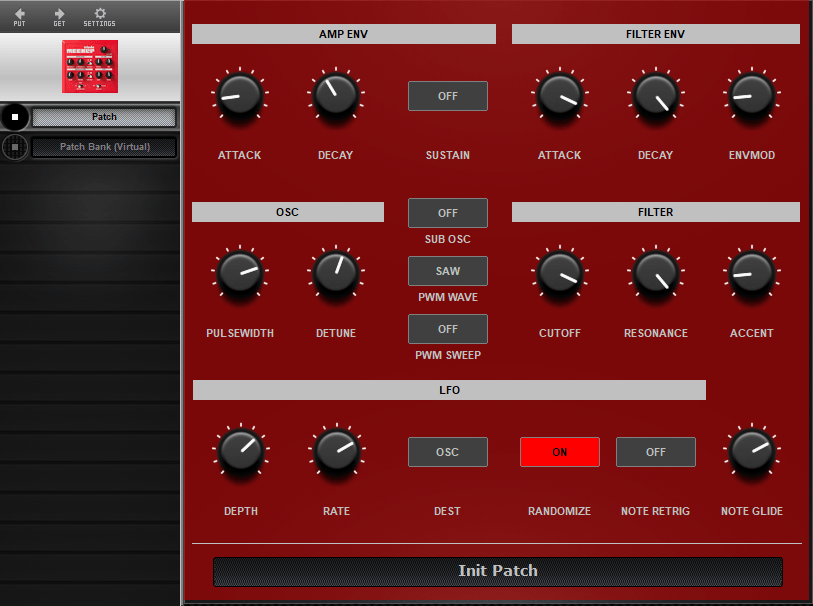Image resolution: width=813 pixels, height=606 pixels.
Task: Click the RESONANCE knob
Action: coord(655,272)
